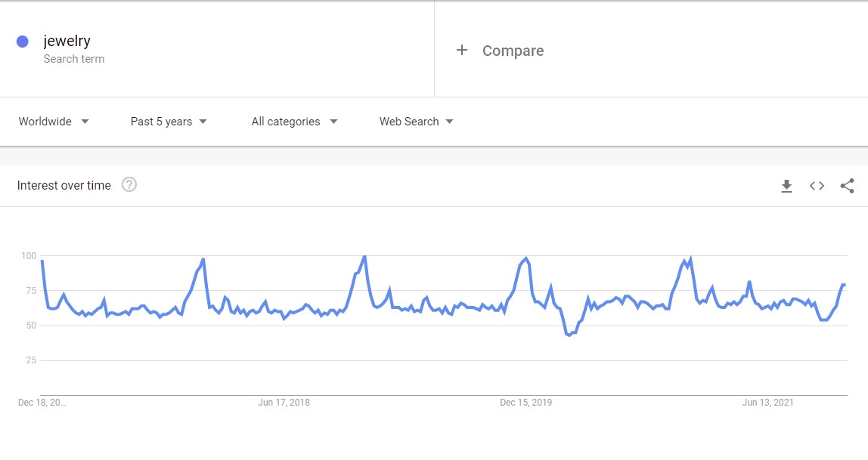Screen dimensions: 868x460
Task: Click the blue dot next to jewelry
Action: (x=23, y=42)
